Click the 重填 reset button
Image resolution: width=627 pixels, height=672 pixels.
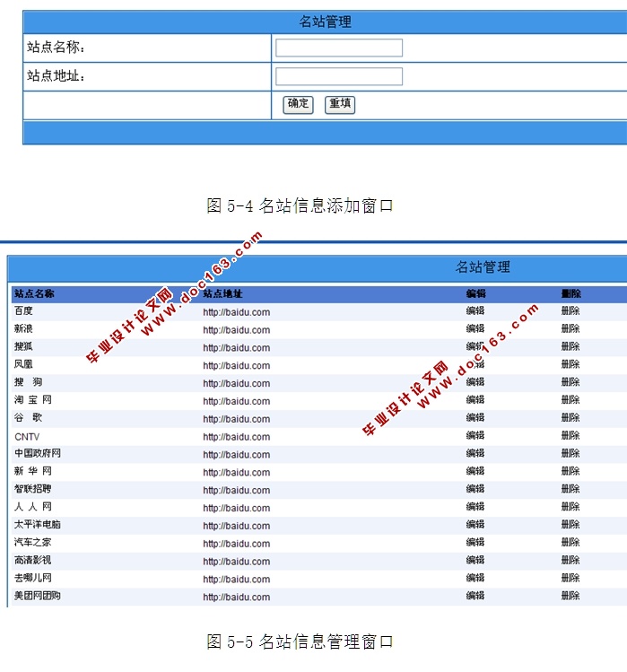(x=340, y=105)
